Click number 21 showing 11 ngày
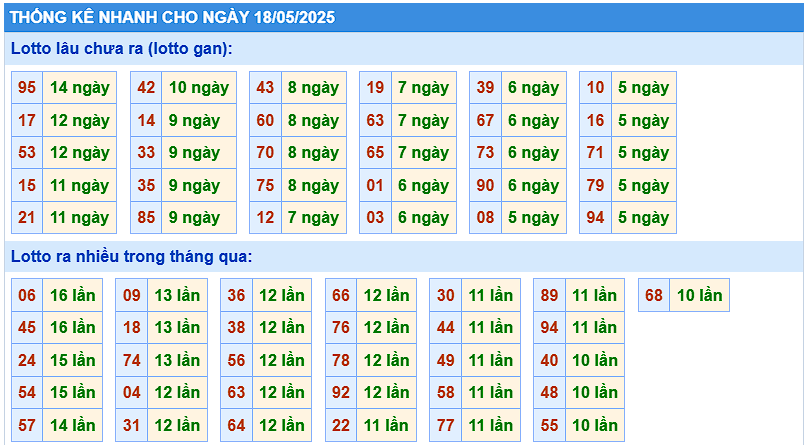 click(27, 218)
